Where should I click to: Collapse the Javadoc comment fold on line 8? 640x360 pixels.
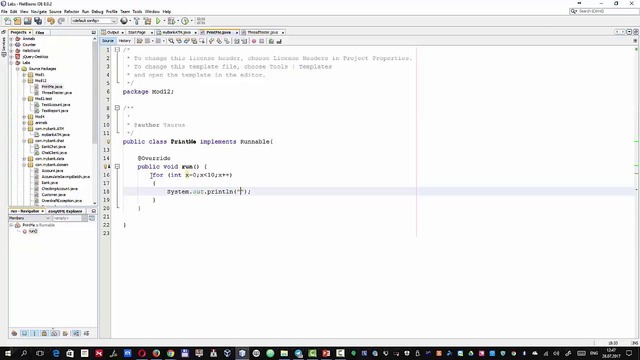tap(117, 108)
